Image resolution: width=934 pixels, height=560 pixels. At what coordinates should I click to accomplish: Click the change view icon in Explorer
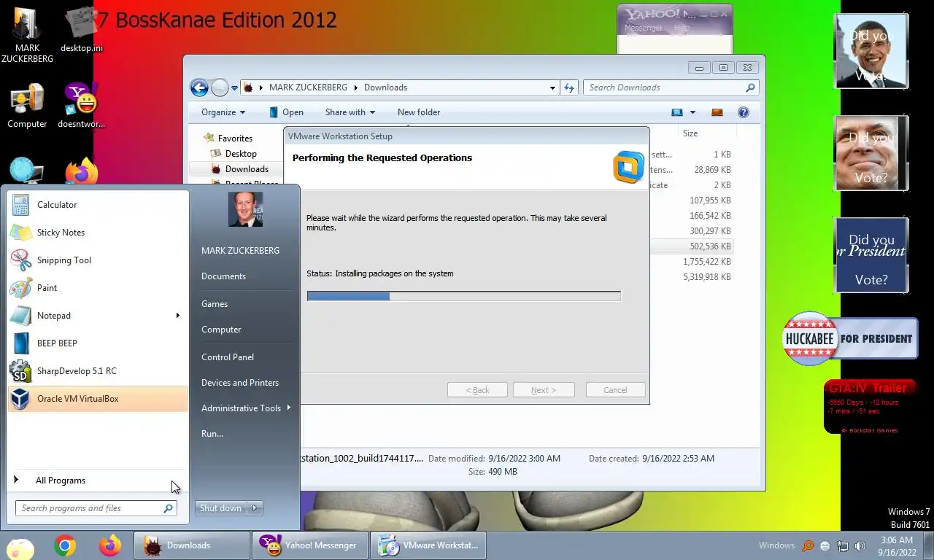[677, 112]
